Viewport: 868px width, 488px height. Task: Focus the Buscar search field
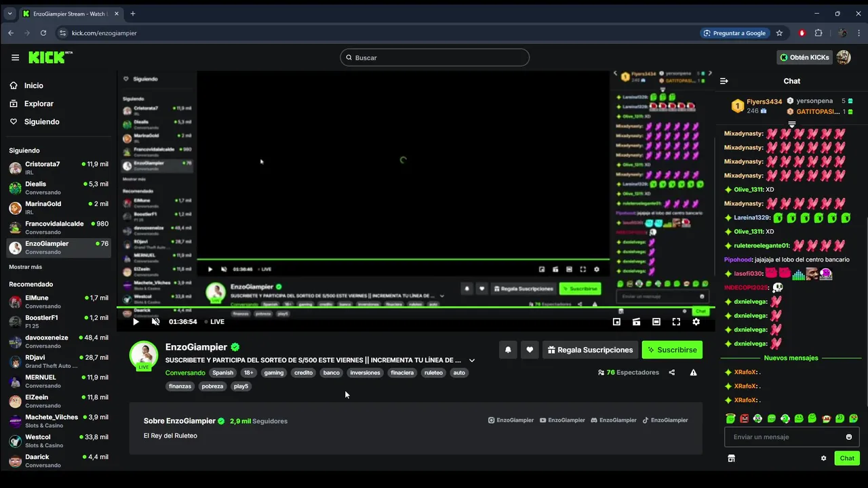coord(435,58)
